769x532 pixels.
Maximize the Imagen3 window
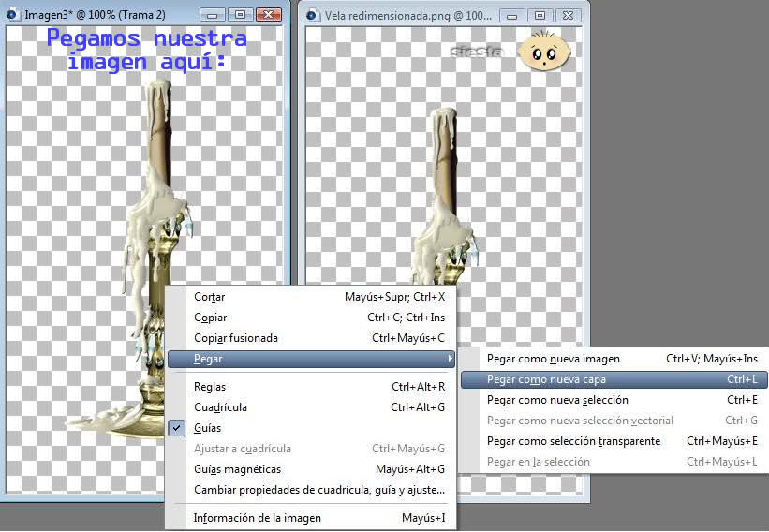click(x=241, y=15)
